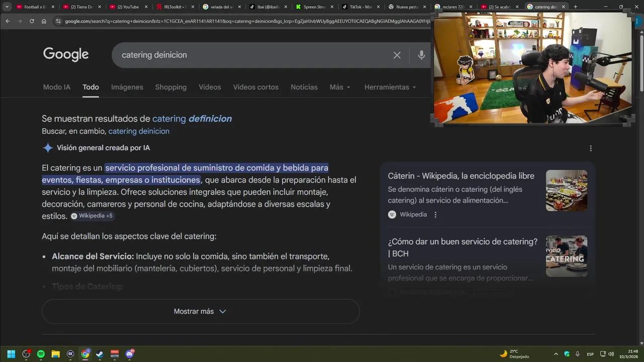The height and width of the screenshot is (362, 644).
Task: View site information icon in address bar
Action: [x=58, y=21]
